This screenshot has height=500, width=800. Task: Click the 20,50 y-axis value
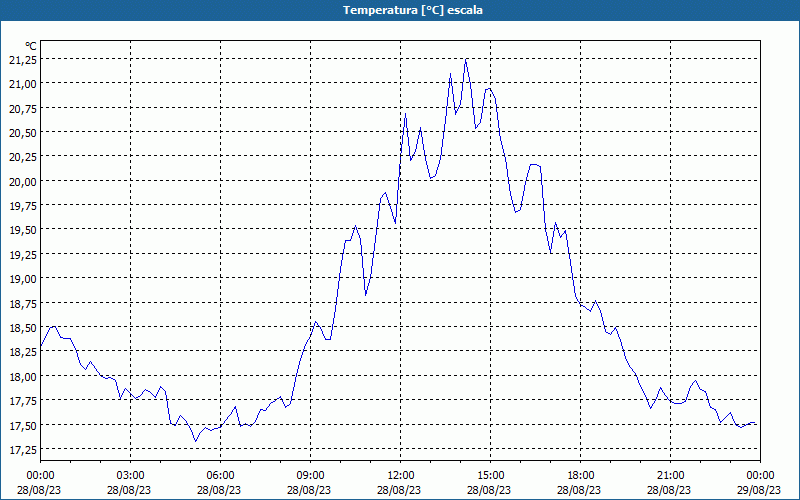(23, 133)
